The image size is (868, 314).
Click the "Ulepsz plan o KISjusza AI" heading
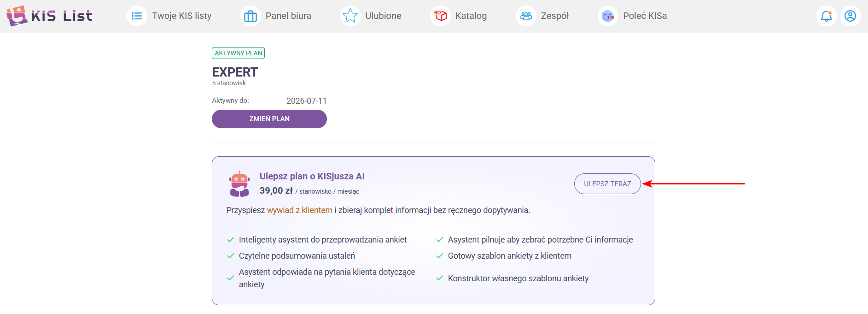(312, 176)
